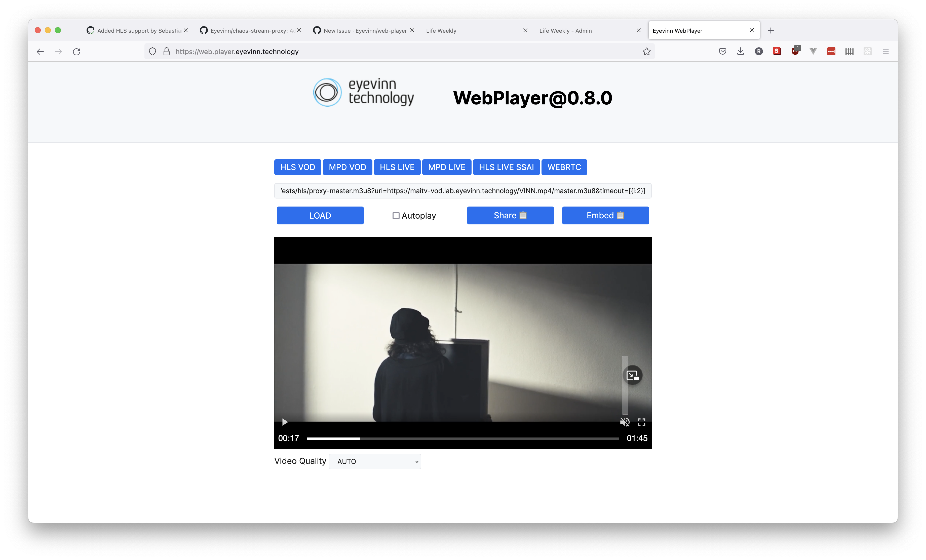926x560 pixels.
Task: Reload the current page
Action: point(77,52)
